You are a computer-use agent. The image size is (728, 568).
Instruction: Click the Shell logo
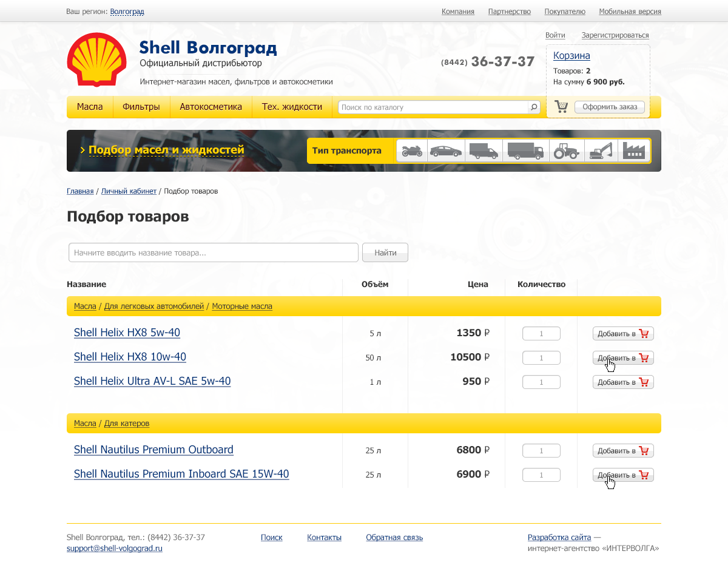point(97,59)
